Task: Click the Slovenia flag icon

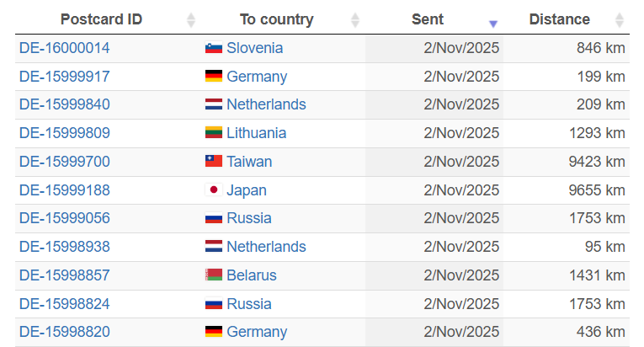Action: click(x=213, y=49)
